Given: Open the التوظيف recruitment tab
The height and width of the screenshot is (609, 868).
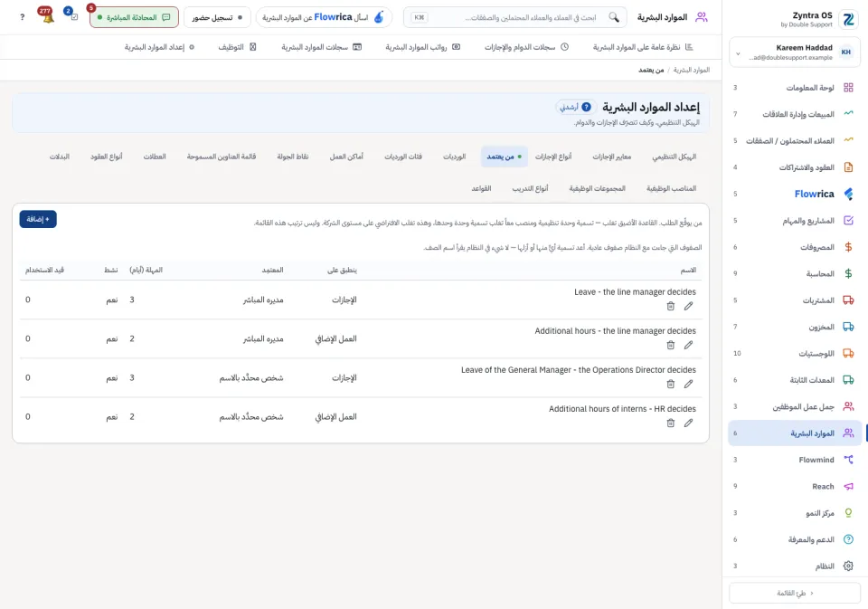Looking at the screenshot, I should 238,47.
